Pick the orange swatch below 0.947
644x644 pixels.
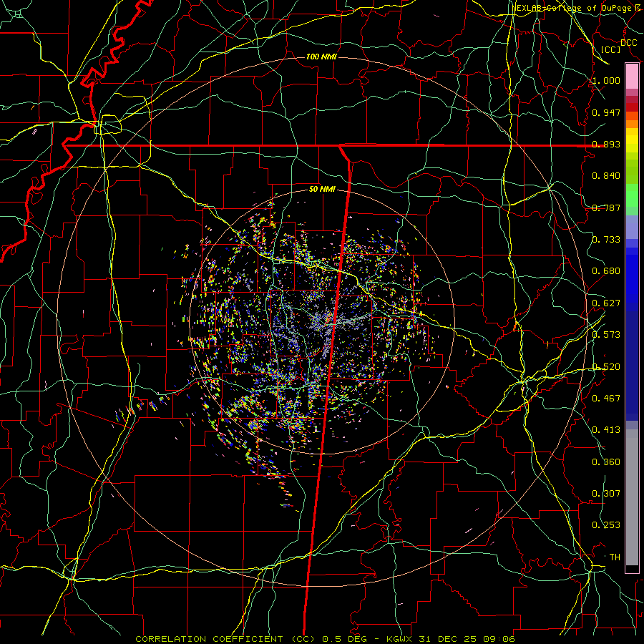tap(632, 124)
